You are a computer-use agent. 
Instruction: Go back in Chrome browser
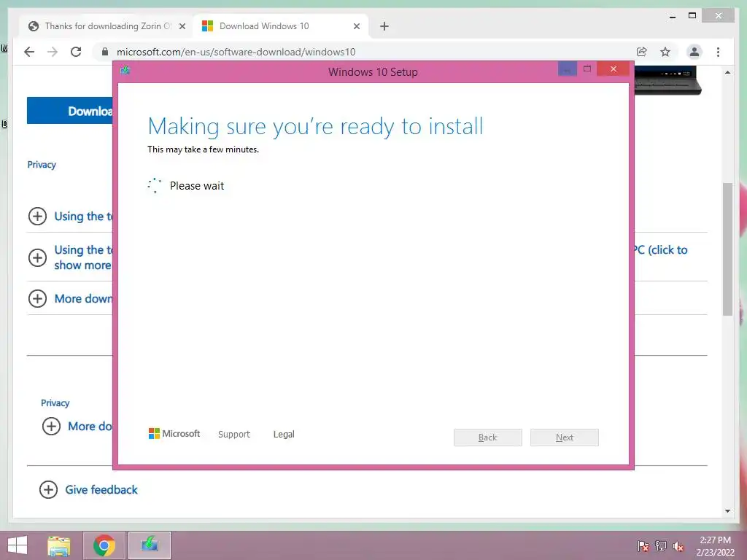[29, 52]
